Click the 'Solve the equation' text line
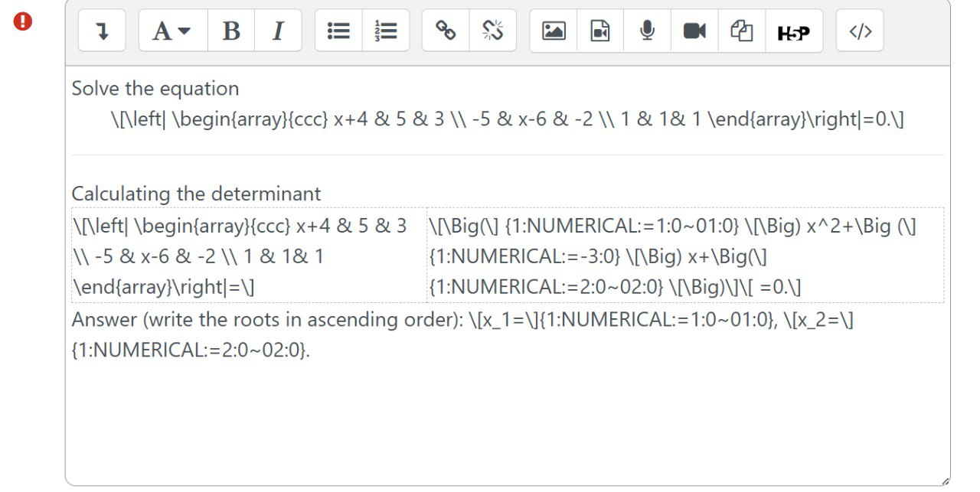The width and height of the screenshot is (980, 492). pos(155,89)
